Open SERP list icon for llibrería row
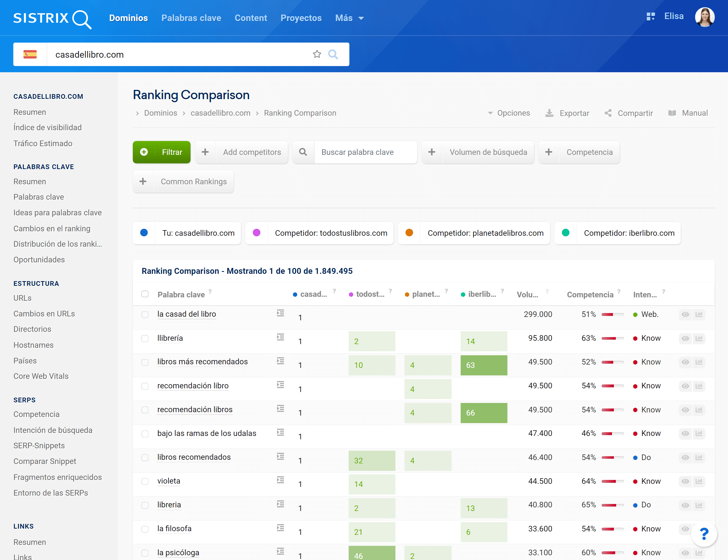728x560 pixels. pyautogui.click(x=280, y=337)
